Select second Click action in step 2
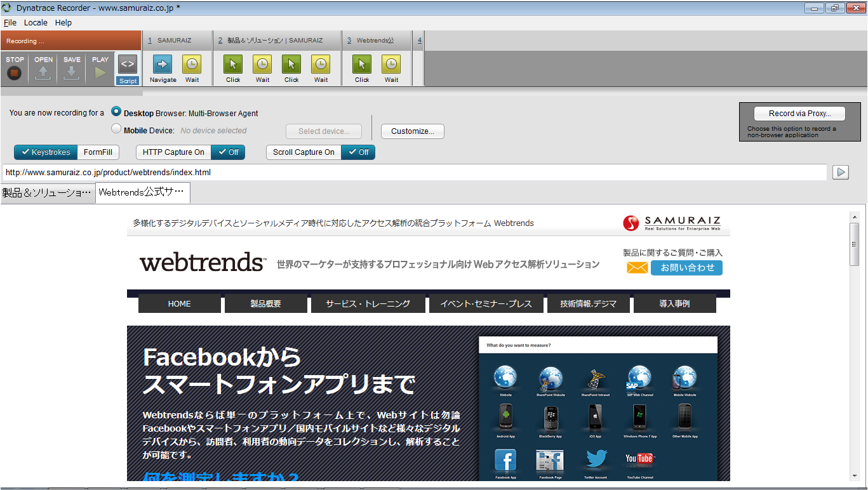The height and width of the screenshot is (490, 868). click(x=291, y=65)
